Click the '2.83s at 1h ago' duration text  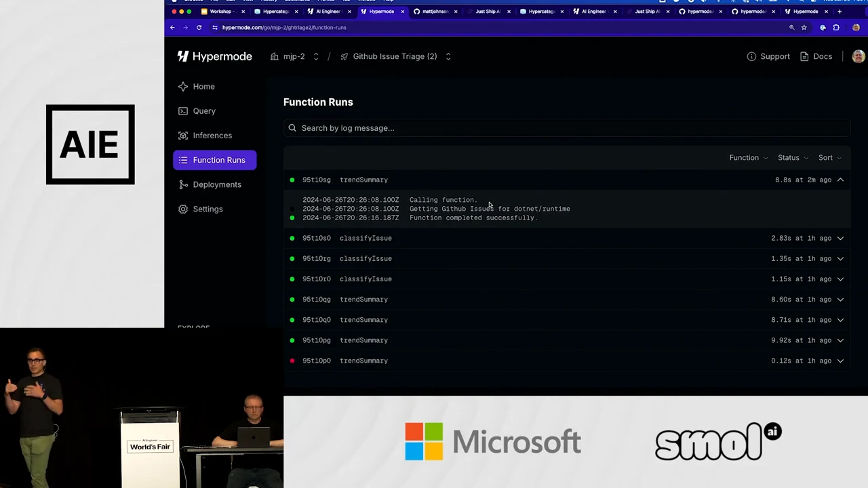(x=802, y=238)
